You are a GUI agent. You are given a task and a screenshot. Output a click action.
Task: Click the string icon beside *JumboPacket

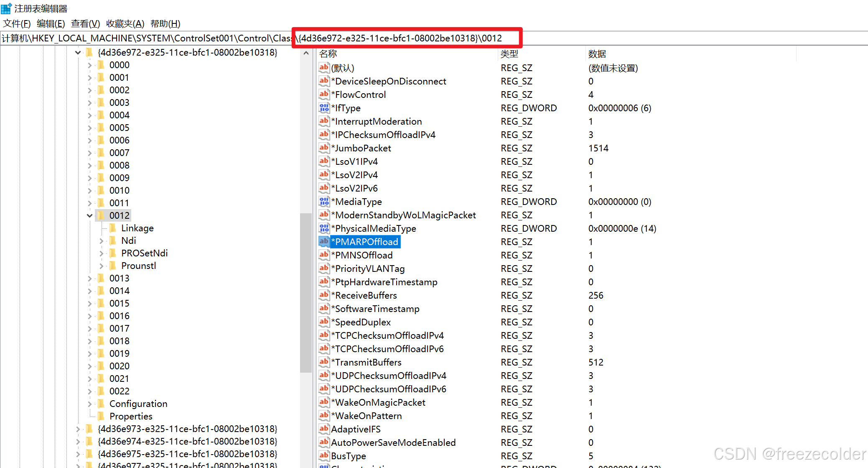pyautogui.click(x=324, y=148)
